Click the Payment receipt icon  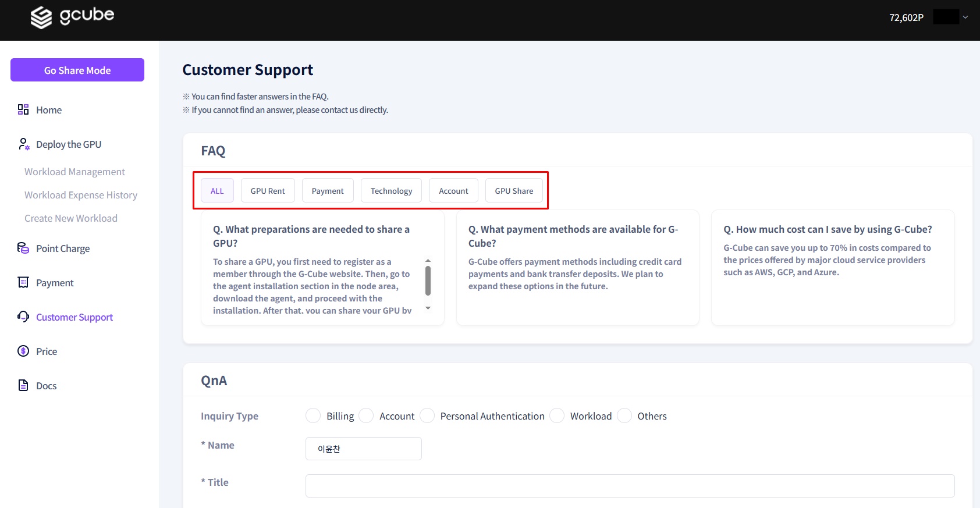23,282
